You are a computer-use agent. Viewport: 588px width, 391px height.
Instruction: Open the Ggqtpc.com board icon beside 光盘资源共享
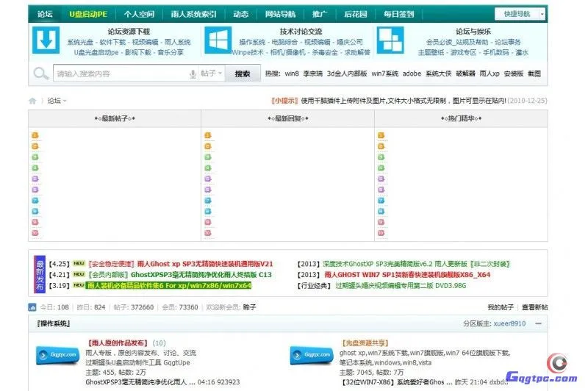coord(312,355)
